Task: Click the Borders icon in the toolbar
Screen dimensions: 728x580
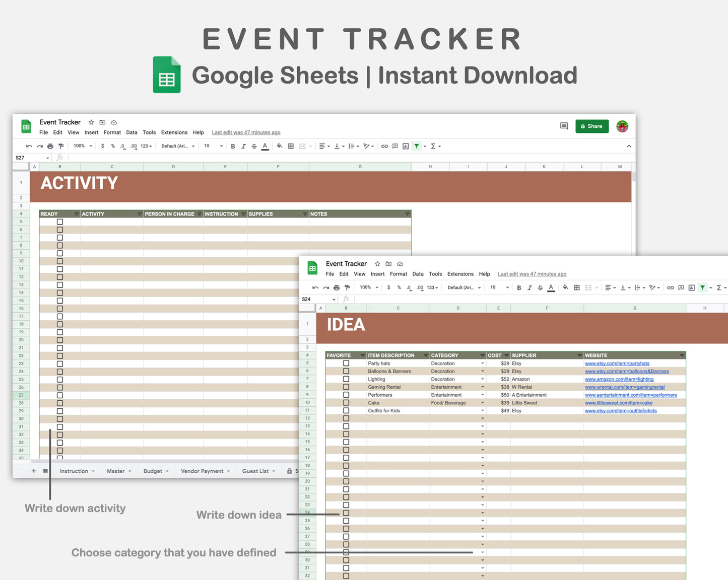Action: (291, 146)
